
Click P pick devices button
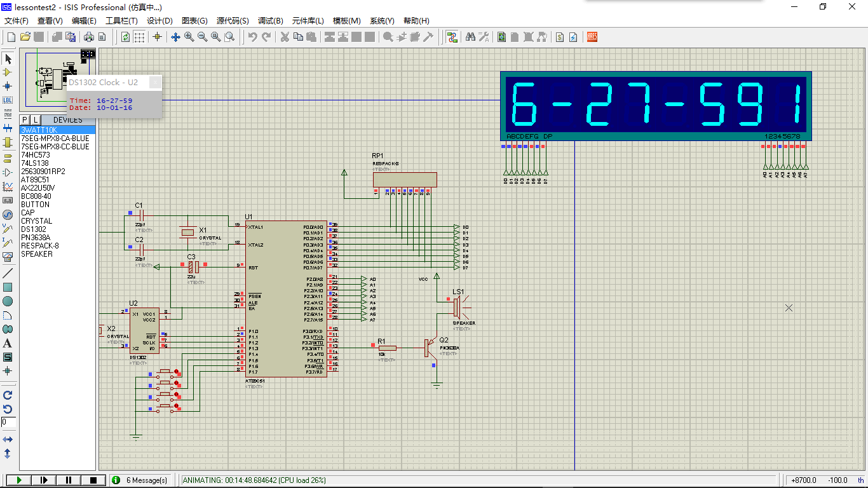point(25,119)
